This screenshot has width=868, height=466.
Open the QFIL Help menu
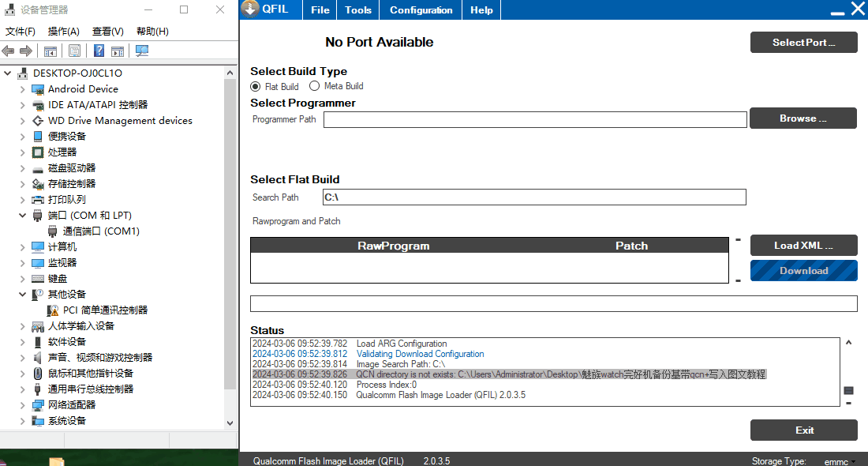tap(481, 10)
